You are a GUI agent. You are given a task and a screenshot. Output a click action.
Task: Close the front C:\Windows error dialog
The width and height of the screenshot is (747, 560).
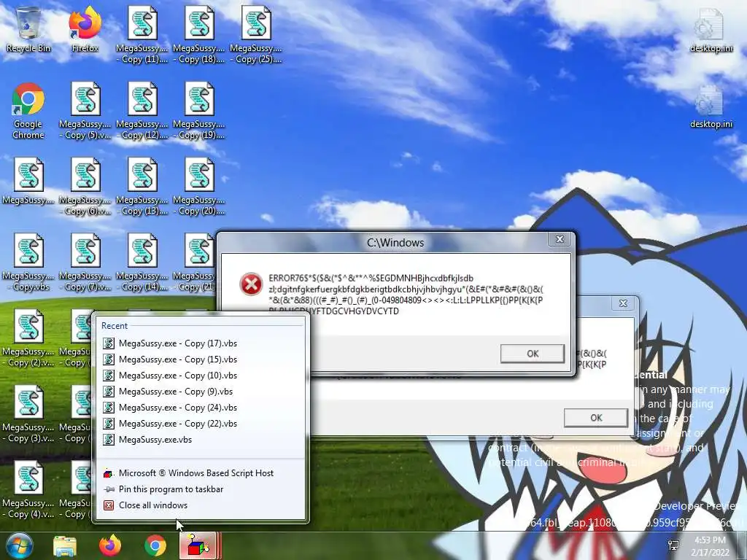560,239
